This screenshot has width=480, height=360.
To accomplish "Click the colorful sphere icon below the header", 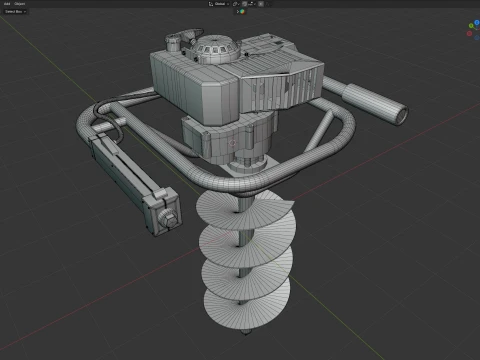I will click(242, 11).
